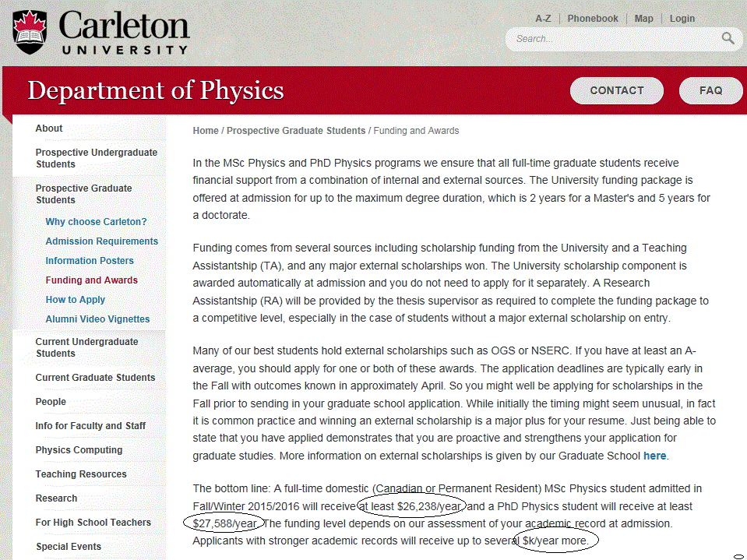Viewport: 747px width, 560px height.
Task: Click the '$k/year more.' text
Action: tap(555, 541)
